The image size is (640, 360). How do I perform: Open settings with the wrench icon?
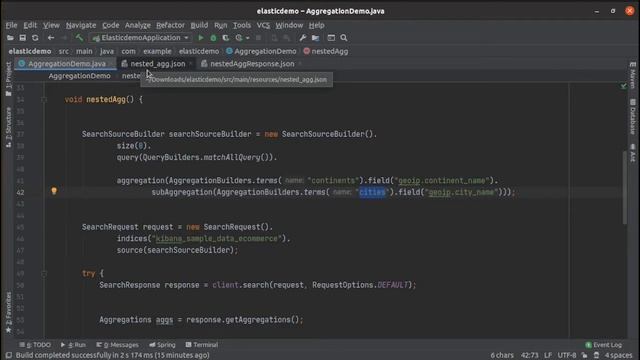pyautogui.click(x=302, y=38)
